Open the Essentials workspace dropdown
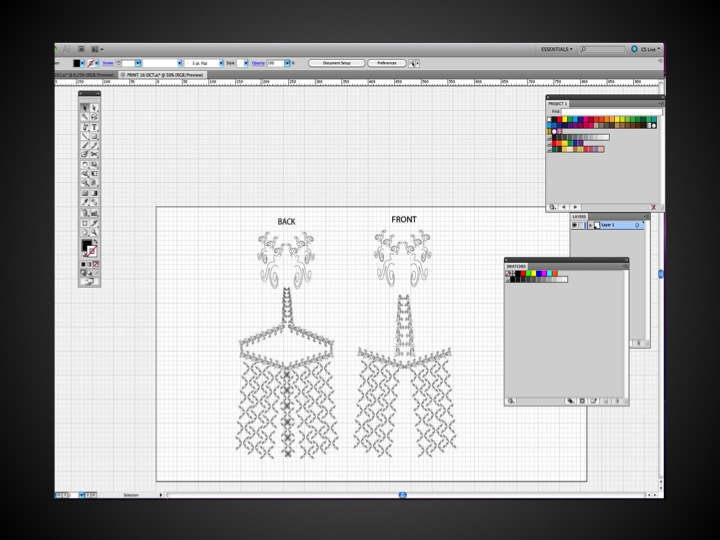This screenshot has width=720, height=540. [x=557, y=49]
